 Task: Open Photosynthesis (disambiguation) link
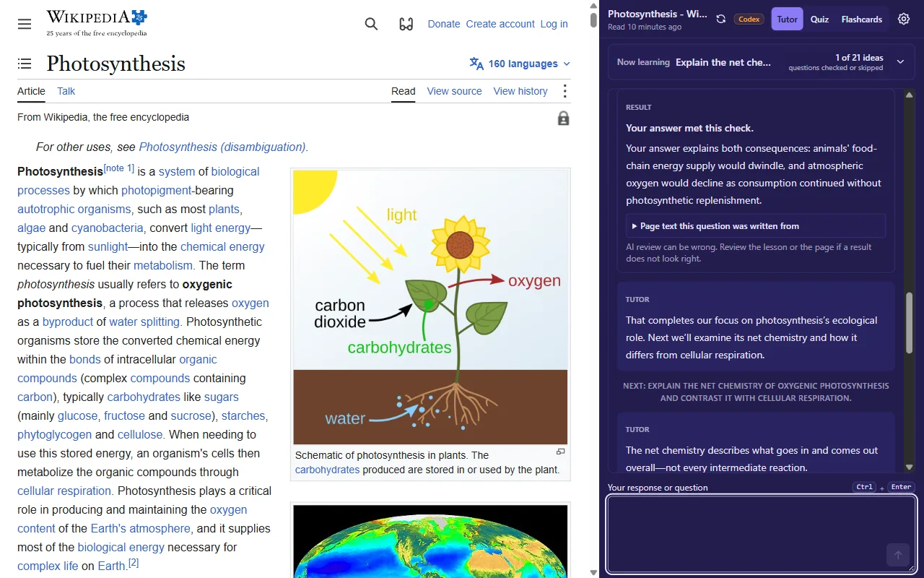point(222,147)
